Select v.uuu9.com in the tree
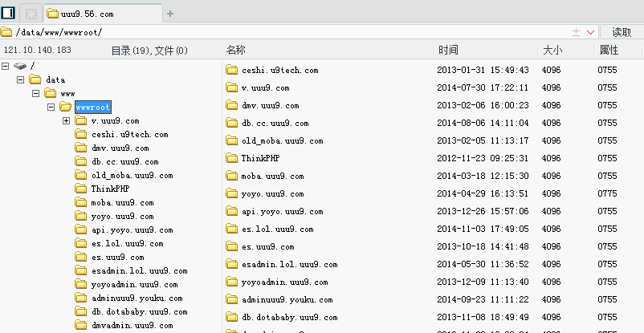The width and height of the screenshot is (644, 333). click(x=115, y=120)
